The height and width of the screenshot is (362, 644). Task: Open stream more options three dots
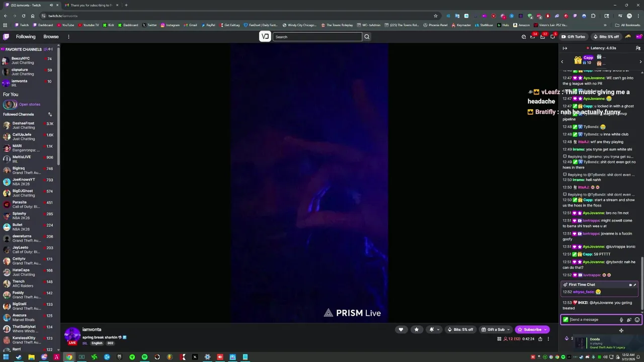click(x=548, y=339)
